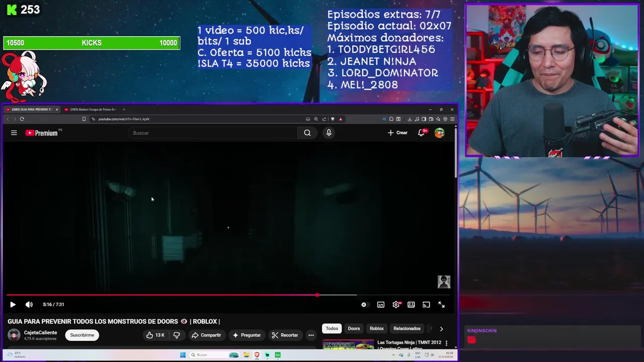This screenshot has height=362, width=644.
Task: Focus the Buscar search field on YouTube
Action: point(213,133)
